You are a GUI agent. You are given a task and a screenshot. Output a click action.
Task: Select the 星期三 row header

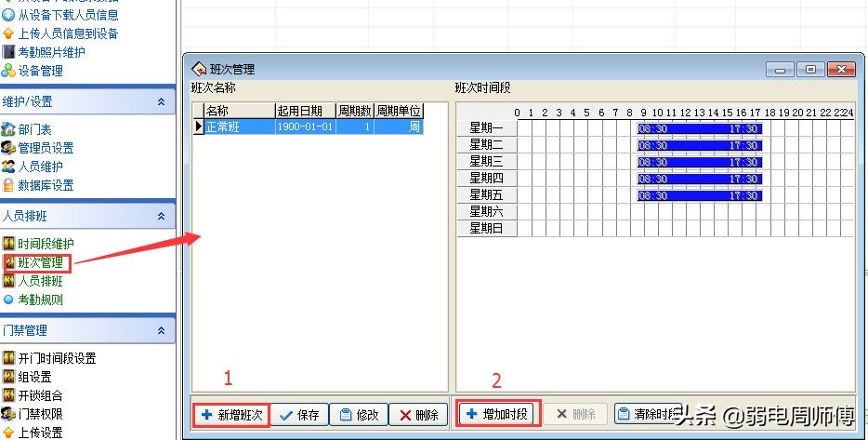click(487, 161)
